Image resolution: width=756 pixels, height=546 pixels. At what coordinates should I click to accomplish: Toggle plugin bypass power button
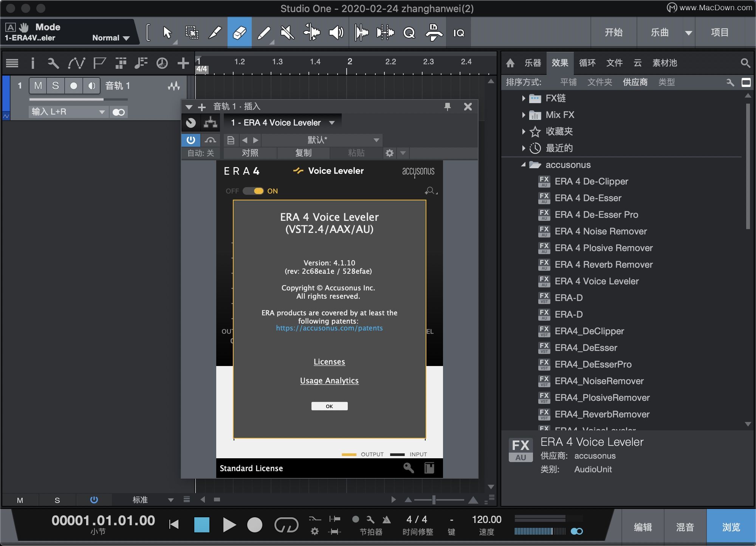click(x=191, y=140)
